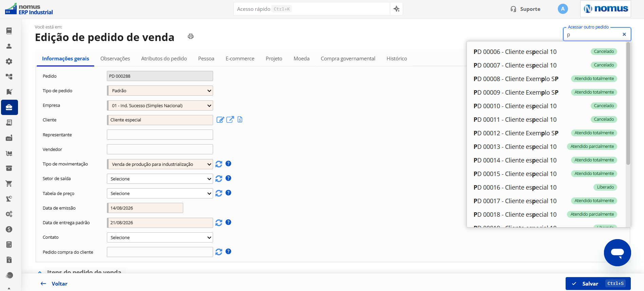Select PD 00016 Liberado order
Viewport: 644px width, 291px height.
coord(545,187)
